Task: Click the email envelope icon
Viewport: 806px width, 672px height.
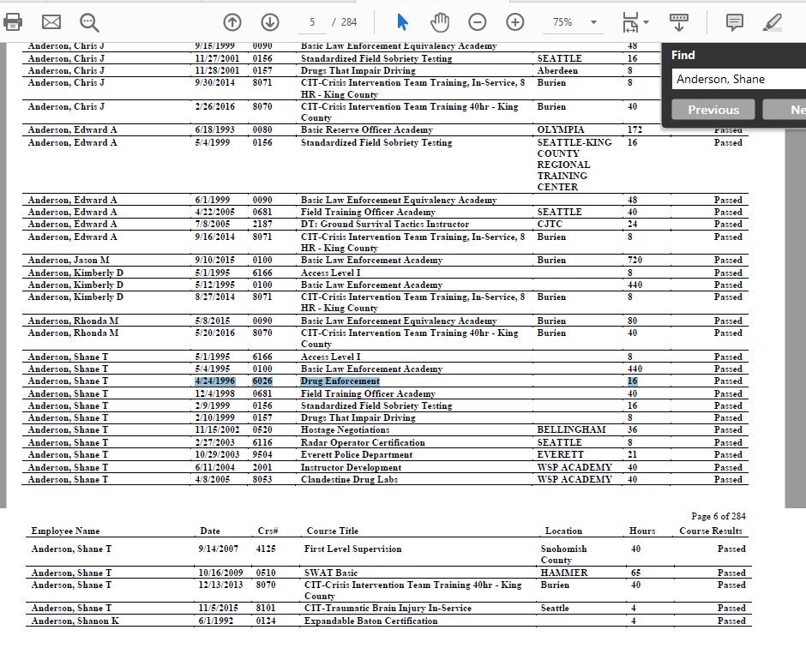Action: 51,22
